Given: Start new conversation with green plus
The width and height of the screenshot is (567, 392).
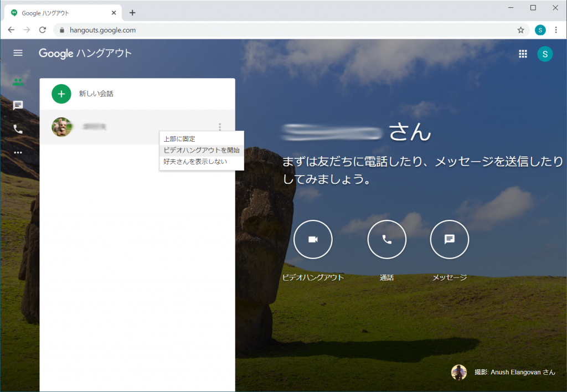Looking at the screenshot, I should pos(61,94).
